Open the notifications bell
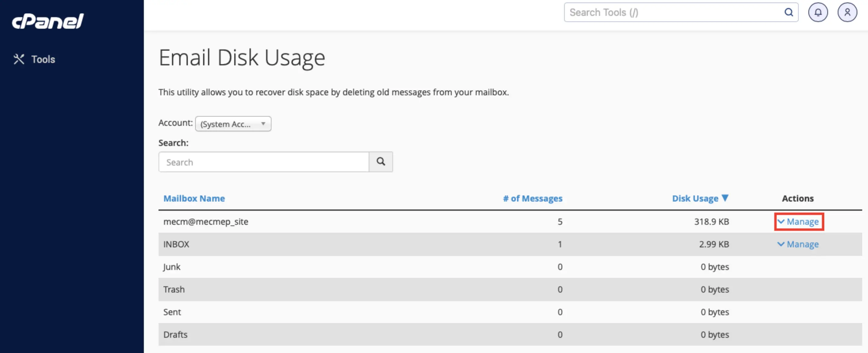Image resolution: width=868 pixels, height=353 pixels. pyautogui.click(x=818, y=13)
